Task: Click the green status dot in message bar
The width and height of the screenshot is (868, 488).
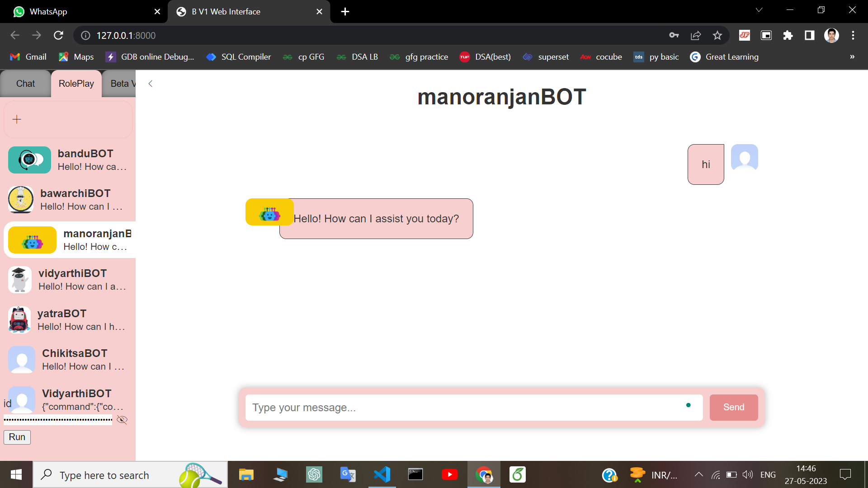Action: tap(689, 406)
